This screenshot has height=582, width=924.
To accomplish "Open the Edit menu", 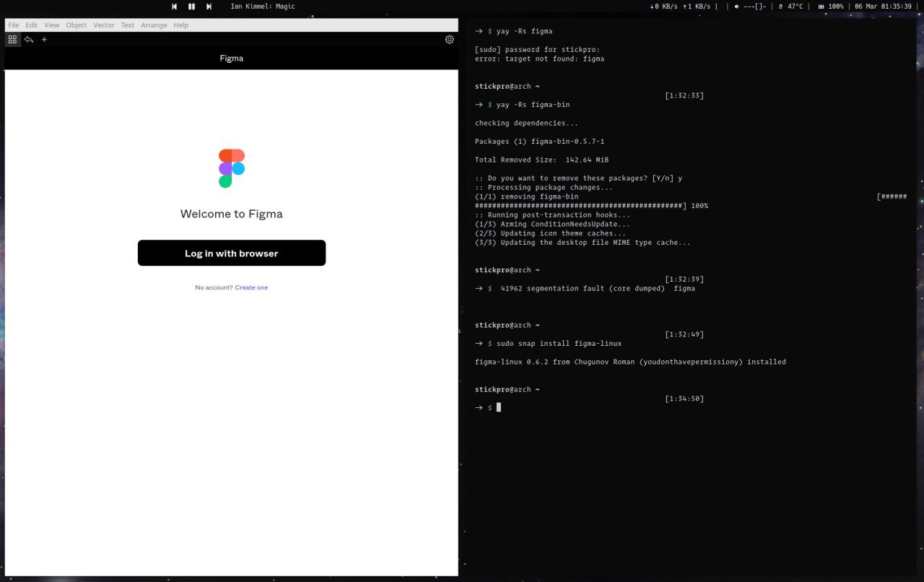I will point(31,25).
